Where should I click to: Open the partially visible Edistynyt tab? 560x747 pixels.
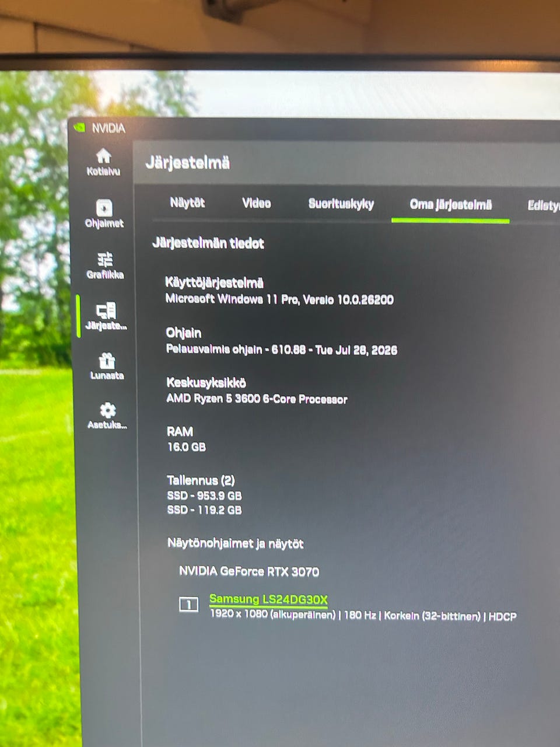543,205
